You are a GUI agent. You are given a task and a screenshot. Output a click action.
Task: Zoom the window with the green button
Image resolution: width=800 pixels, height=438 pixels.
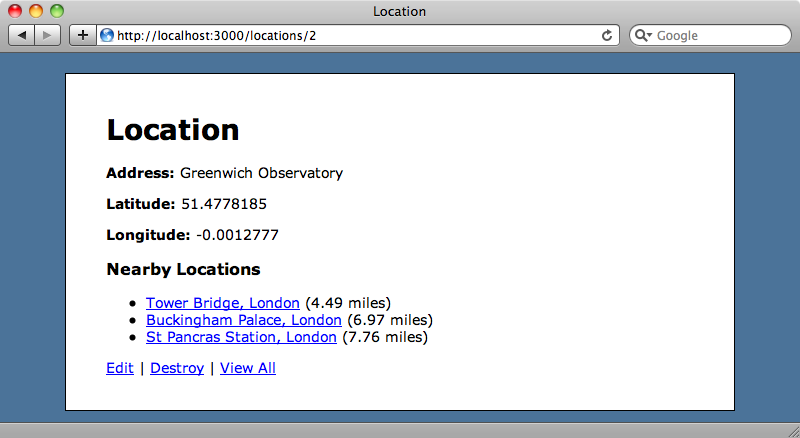(x=57, y=11)
